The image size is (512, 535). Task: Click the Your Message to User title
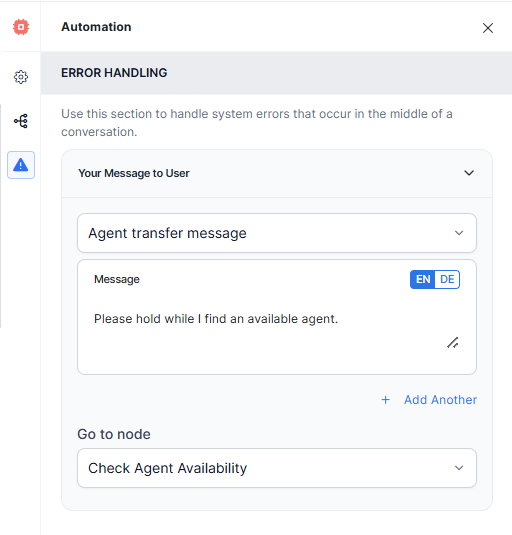134,173
